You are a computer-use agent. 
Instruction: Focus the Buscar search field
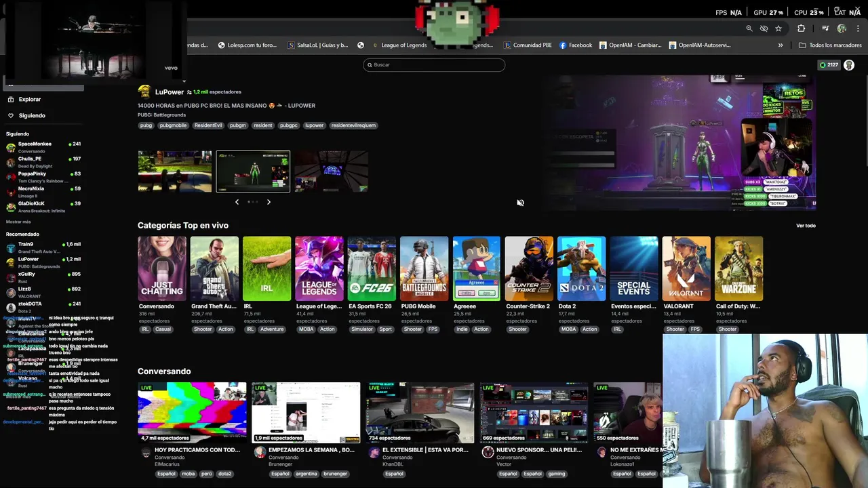434,65
